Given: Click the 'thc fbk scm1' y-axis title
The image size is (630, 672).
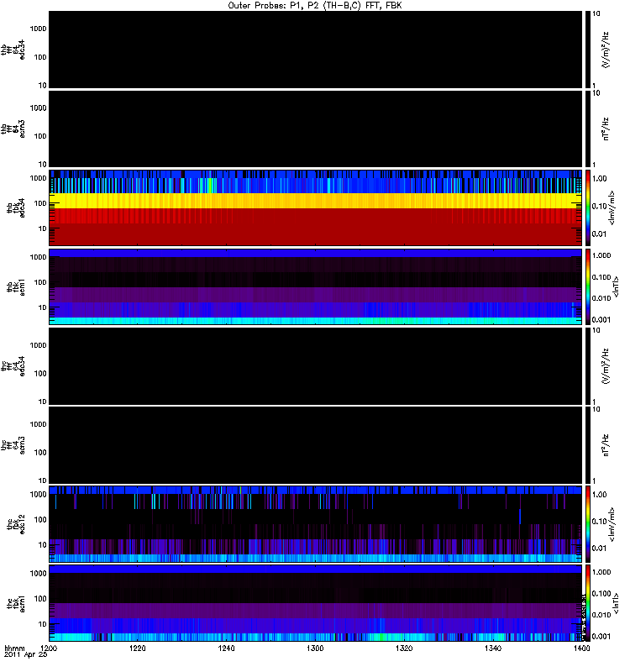Looking at the screenshot, I should click(x=16, y=603).
